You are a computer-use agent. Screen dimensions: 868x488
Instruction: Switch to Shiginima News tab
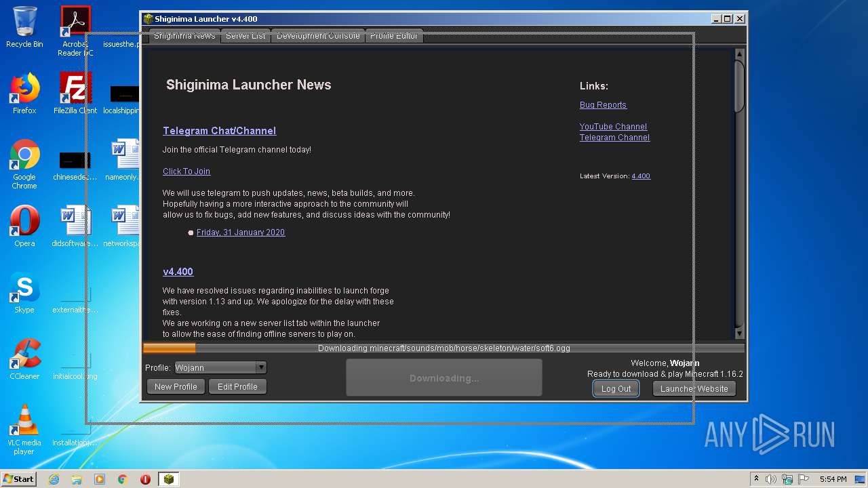pos(184,36)
